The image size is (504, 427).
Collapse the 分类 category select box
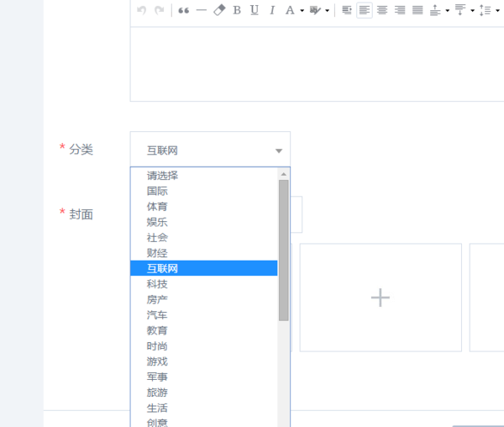[210, 150]
